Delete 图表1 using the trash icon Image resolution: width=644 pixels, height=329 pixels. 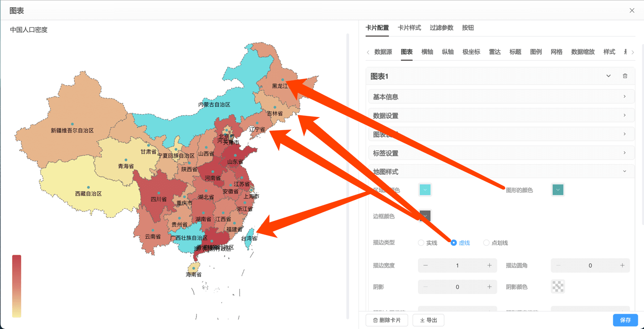click(625, 76)
